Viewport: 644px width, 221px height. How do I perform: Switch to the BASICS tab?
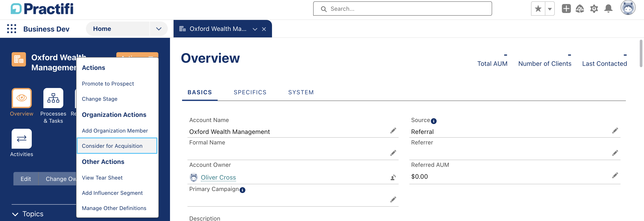pos(200,92)
